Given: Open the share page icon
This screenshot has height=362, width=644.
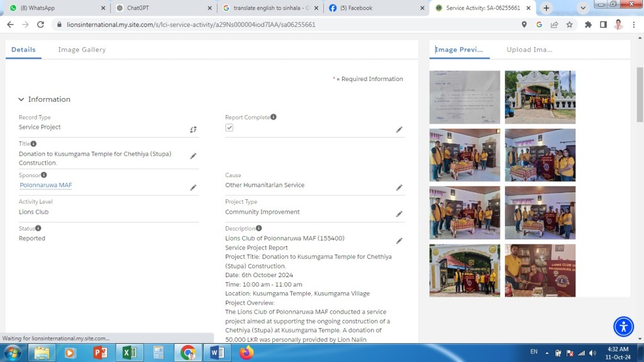Looking at the screenshot, I should pos(554,25).
